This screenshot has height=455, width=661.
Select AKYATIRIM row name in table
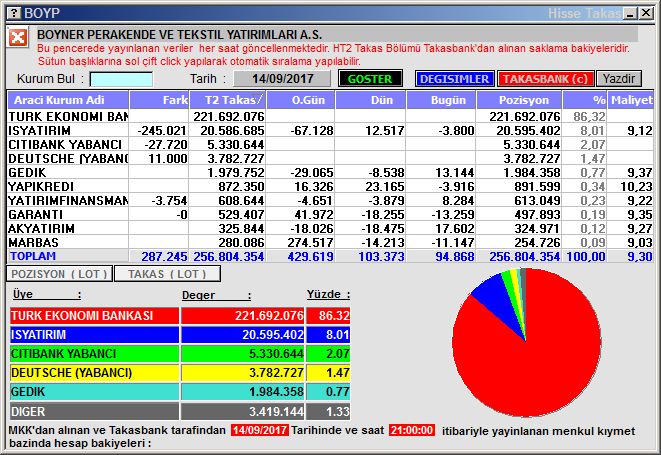pyautogui.click(x=42, y=229)
